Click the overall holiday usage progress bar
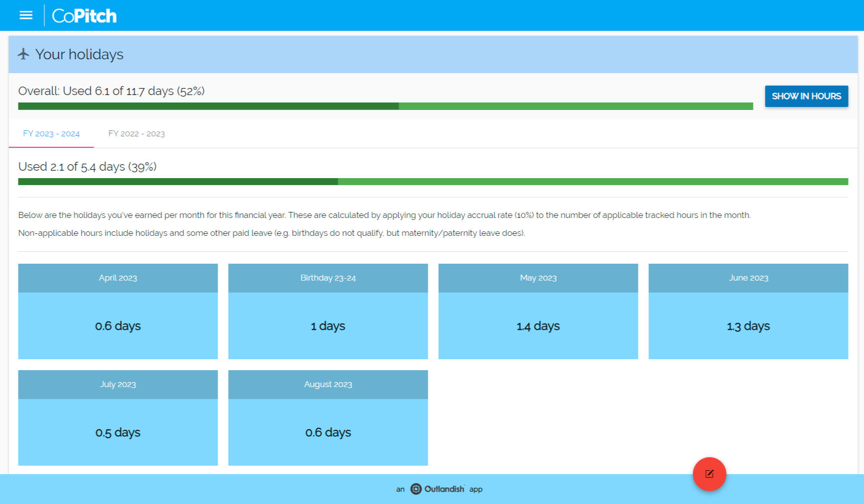This screenshot has width=864, height=504. pyautogui.click(x=385, y=106)
